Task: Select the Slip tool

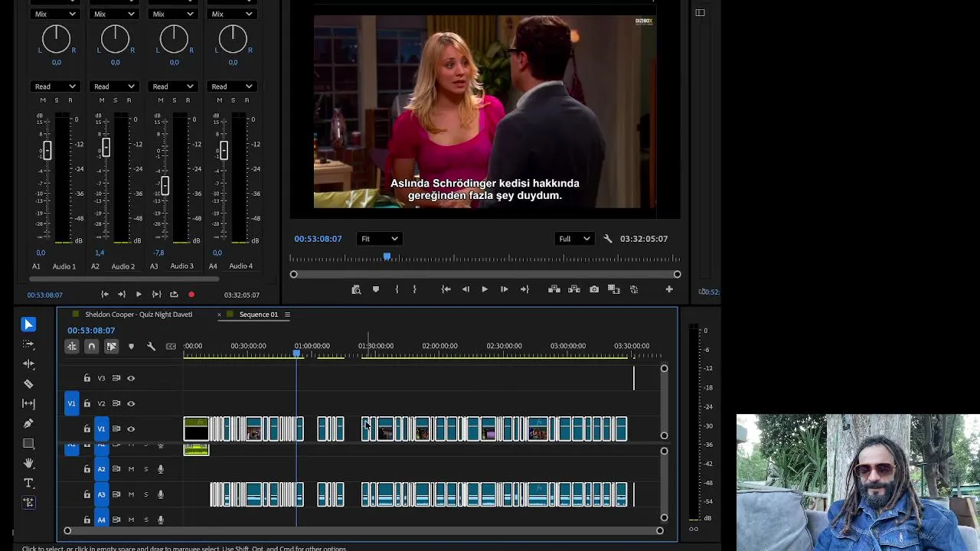Action: 28,403
